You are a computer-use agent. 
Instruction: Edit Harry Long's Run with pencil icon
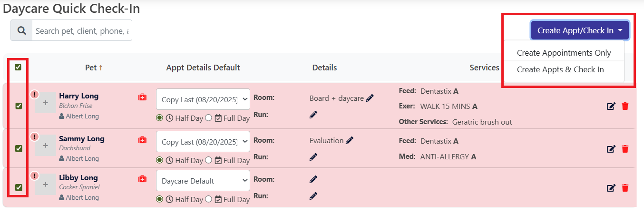tap(313, 115)
